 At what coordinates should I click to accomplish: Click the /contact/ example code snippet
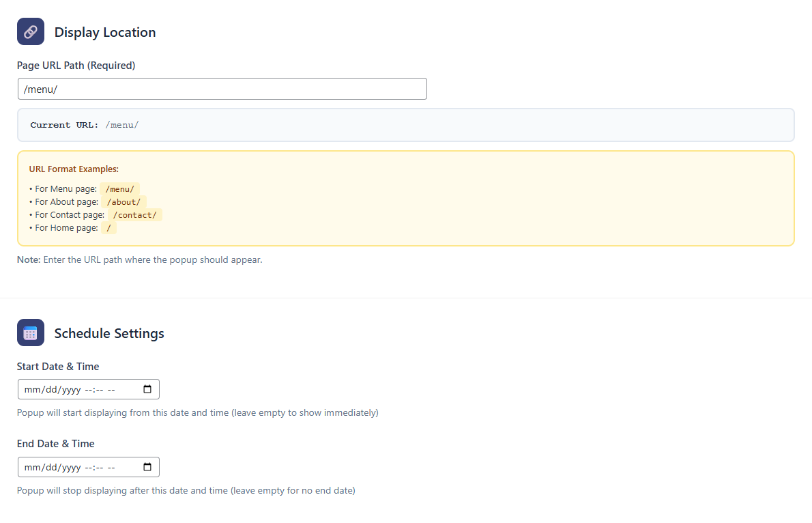[134, 214]
